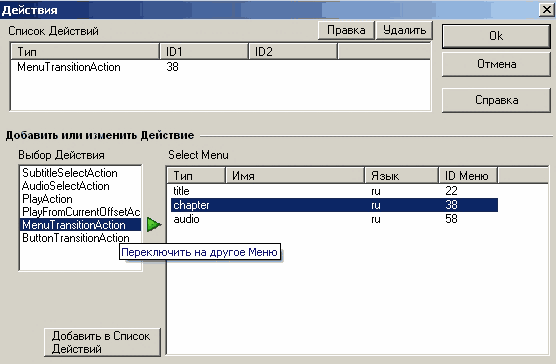Select the title menu row
The height and width of the screenshot is (364, 556).
coord(334,191)
